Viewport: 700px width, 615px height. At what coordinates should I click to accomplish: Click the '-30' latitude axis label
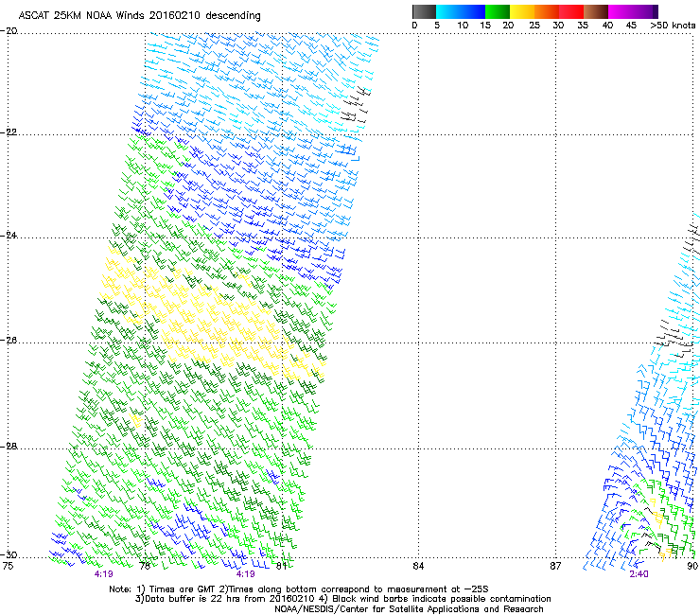pyautogui.click(x=9, y=554)
